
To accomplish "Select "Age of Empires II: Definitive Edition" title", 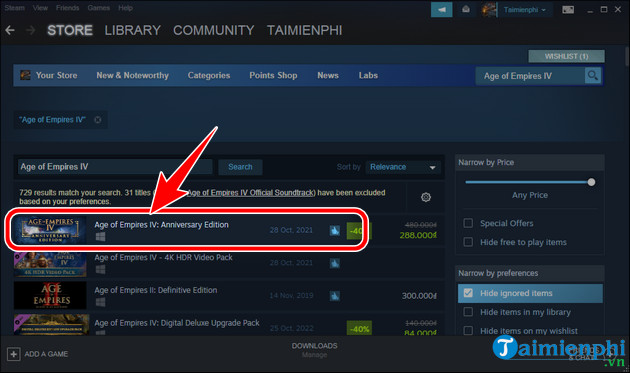I will [156, 290].
